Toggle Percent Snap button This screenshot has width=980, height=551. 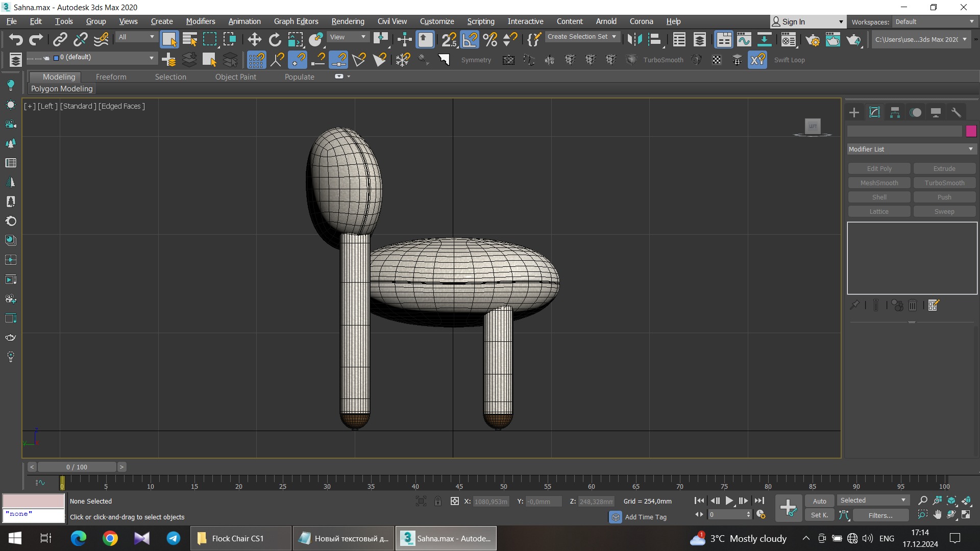[x=490, y=39]
